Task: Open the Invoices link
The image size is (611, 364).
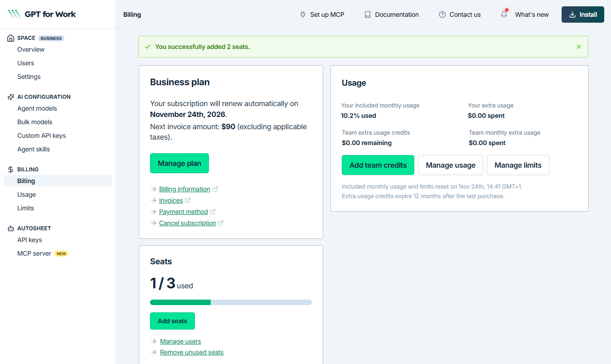Action: [171, 200]
